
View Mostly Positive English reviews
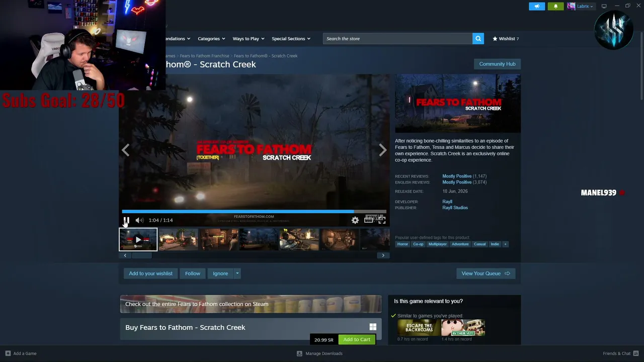pyautogui.click(x=457, y=183)
